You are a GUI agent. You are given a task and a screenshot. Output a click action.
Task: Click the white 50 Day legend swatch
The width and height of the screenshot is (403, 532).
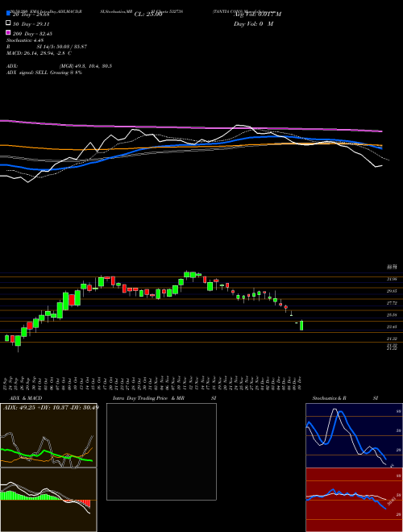tap(8, 23)
